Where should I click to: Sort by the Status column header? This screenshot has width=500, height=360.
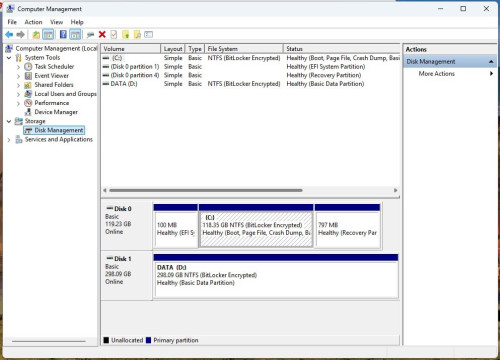(x=342, y=49)
